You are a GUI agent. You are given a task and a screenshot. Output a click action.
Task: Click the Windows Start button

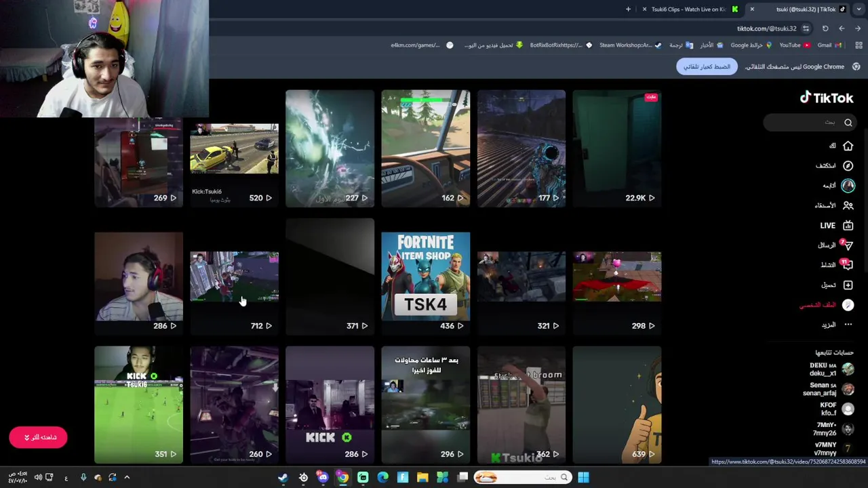(x=583, y=478)
